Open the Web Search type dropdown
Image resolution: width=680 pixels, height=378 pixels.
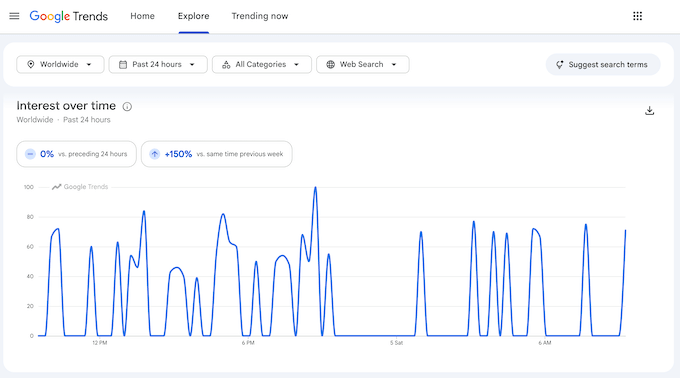363,65
